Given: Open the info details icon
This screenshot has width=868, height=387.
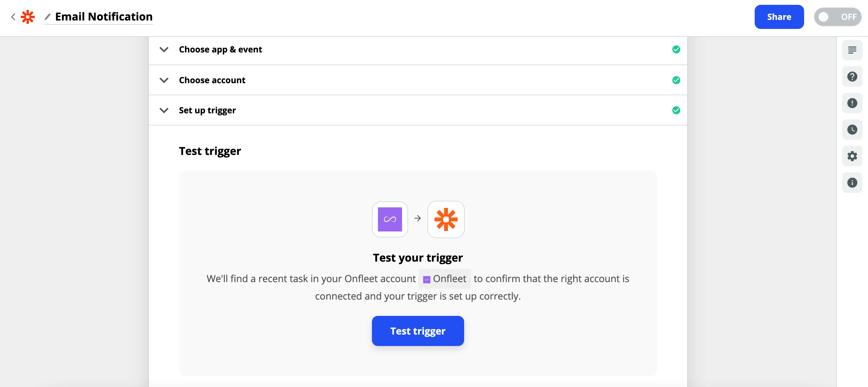Looking at the screenshot, I should pos(852,183).
